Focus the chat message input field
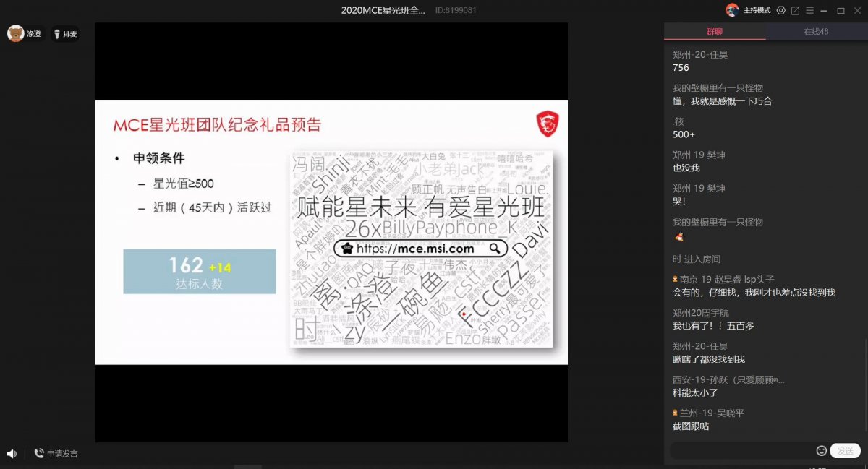Screen dimensions: 868x469 pos(741,450)
